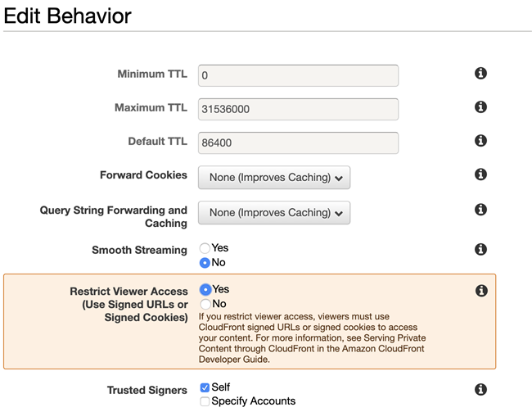Click the Smooth Streaming info icon
Image resolution: width=532 pixels, height=412 pixels.
point(481,249)
